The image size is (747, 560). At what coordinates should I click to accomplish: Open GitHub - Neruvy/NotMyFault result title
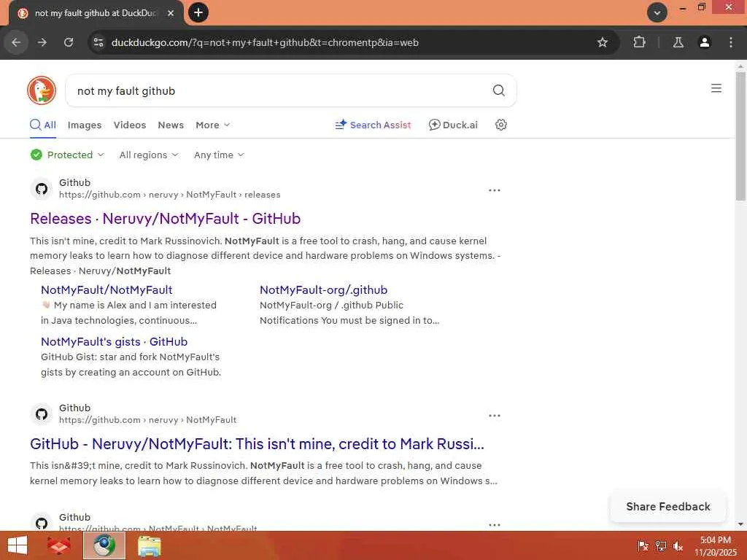257,444
